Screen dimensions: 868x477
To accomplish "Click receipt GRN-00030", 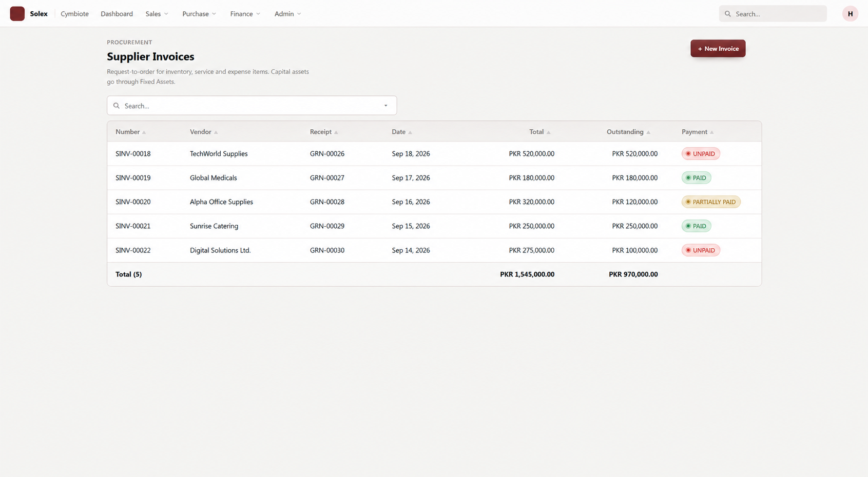I will click(327, 250).
